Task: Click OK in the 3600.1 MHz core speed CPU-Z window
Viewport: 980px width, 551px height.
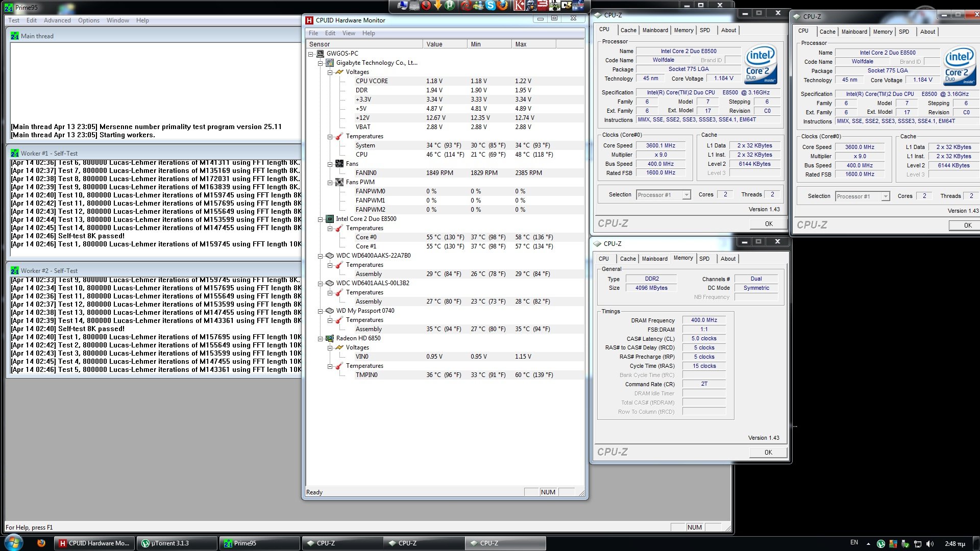Action: click(769, 224)
